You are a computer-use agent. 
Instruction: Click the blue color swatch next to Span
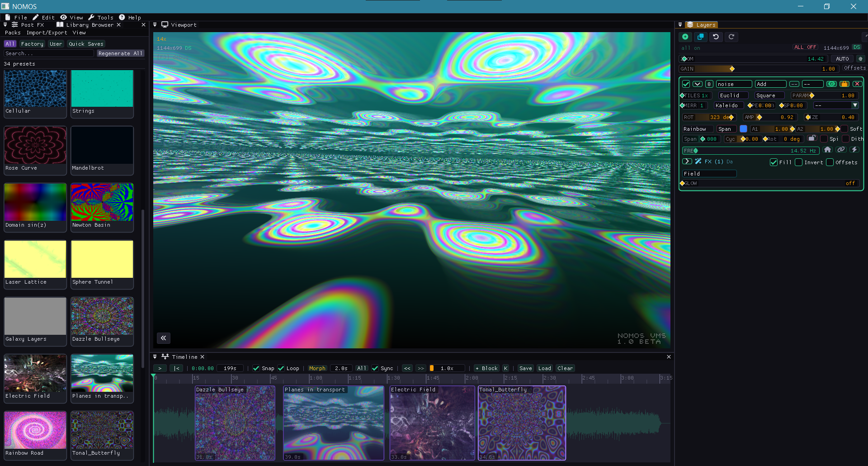[x=743, y=128]
